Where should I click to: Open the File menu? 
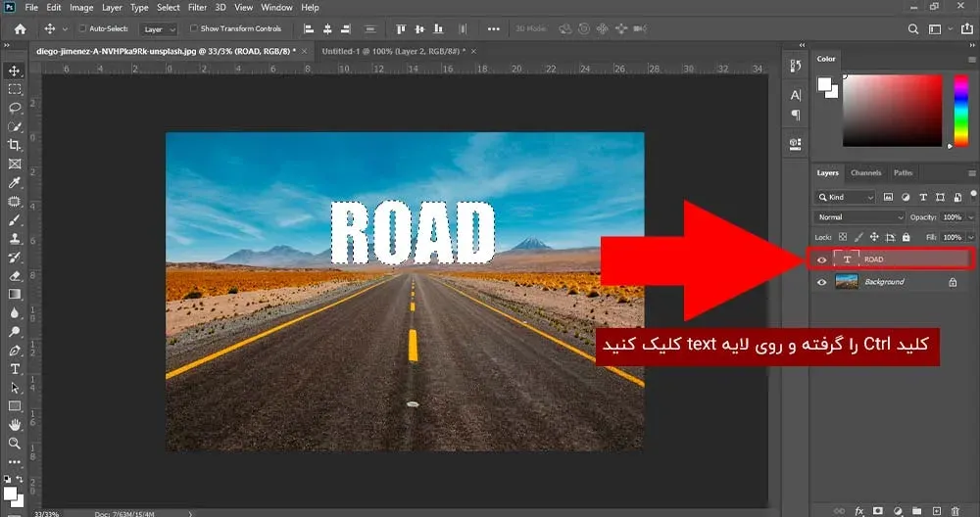click(31, 8)
